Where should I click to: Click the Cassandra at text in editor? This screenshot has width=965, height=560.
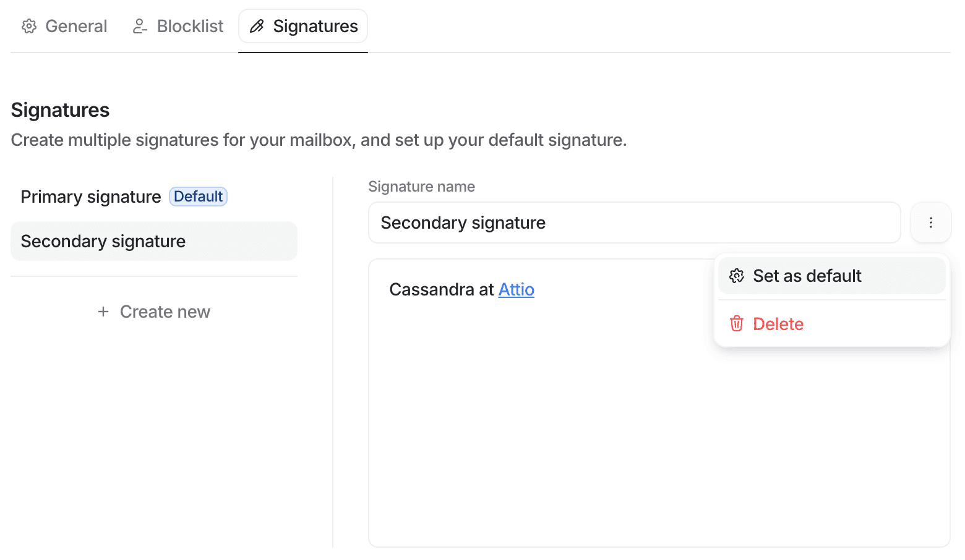[442, 289]
